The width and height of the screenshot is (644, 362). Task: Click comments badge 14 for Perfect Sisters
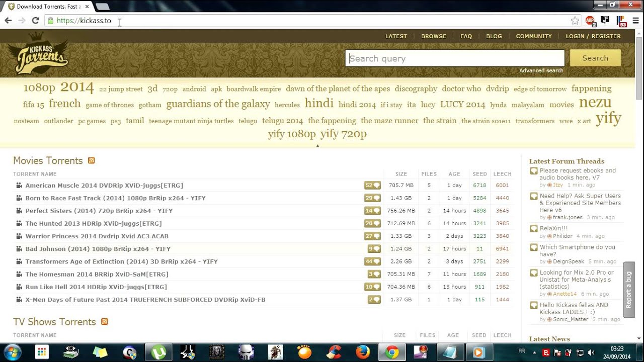pyautogui.click(x=372, y=211)
